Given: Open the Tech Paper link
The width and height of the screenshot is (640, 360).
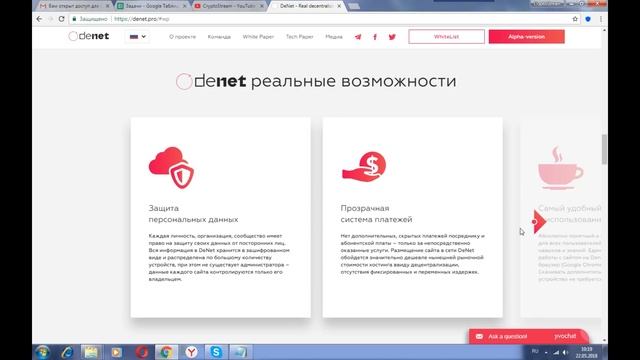Looking at the screenshot, I should point(300,37).
